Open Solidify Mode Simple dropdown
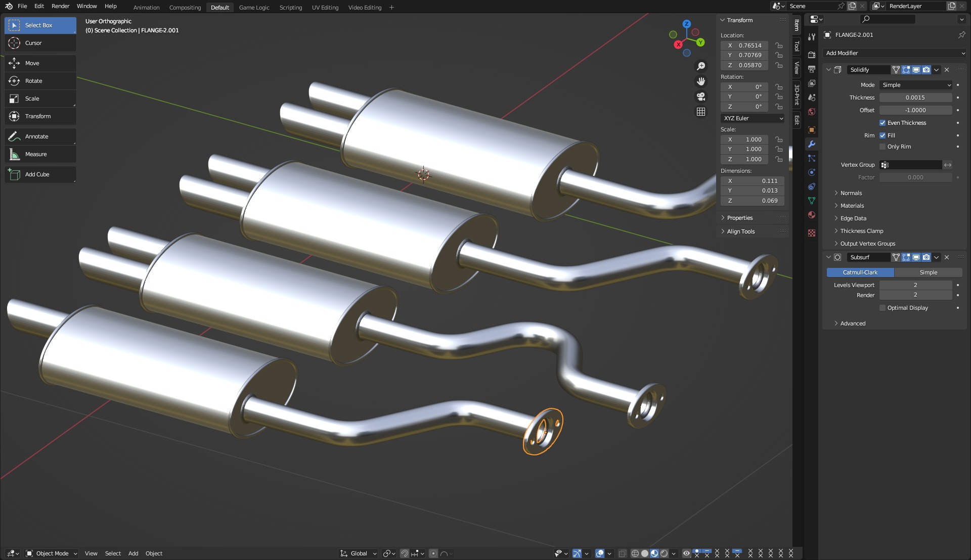Viewport: 971px width, 560px height. (x=916, y=85)
